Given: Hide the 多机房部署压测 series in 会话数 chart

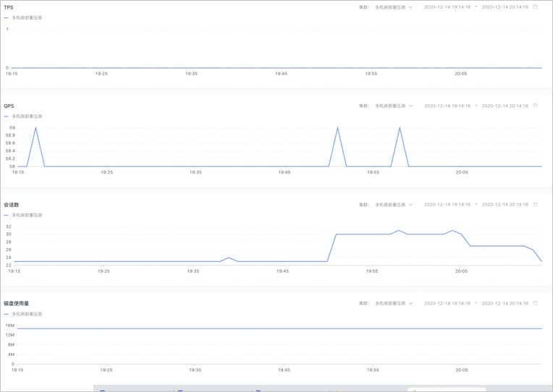Looking at the screenshot, I should 27,216.
